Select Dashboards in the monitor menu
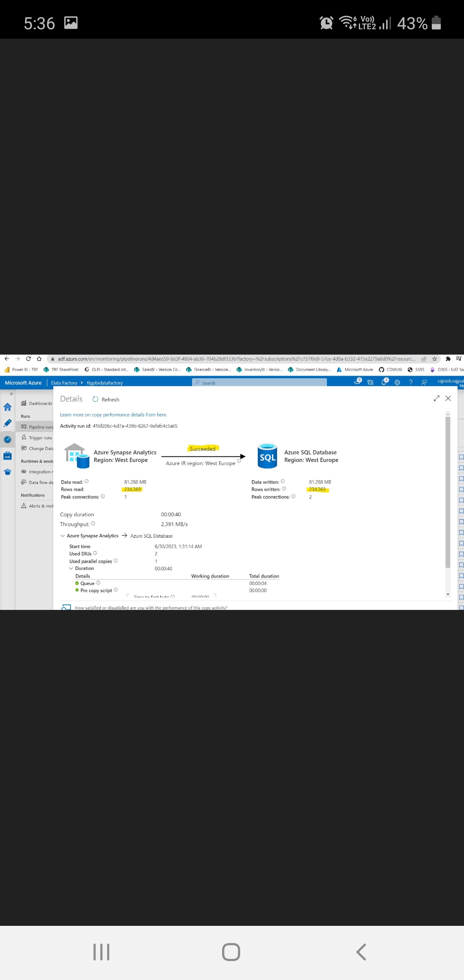Image resolution: width=464 pixels, height=980 pixels. [37, 403]
